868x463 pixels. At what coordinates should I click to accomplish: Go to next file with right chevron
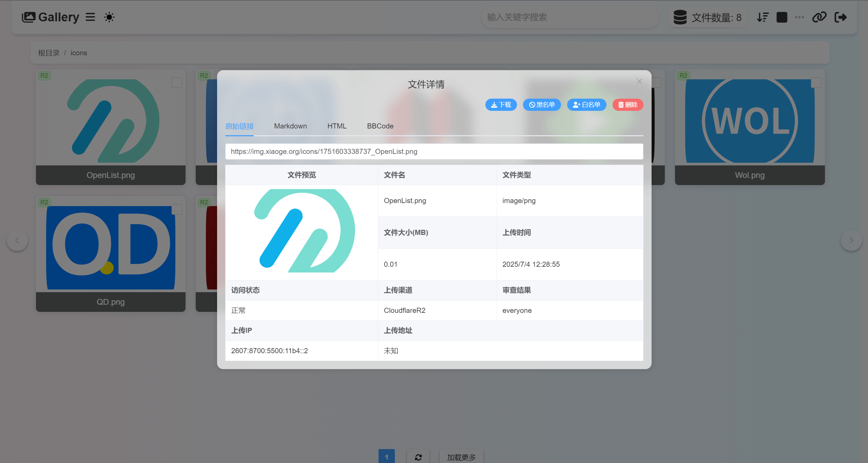851,240
